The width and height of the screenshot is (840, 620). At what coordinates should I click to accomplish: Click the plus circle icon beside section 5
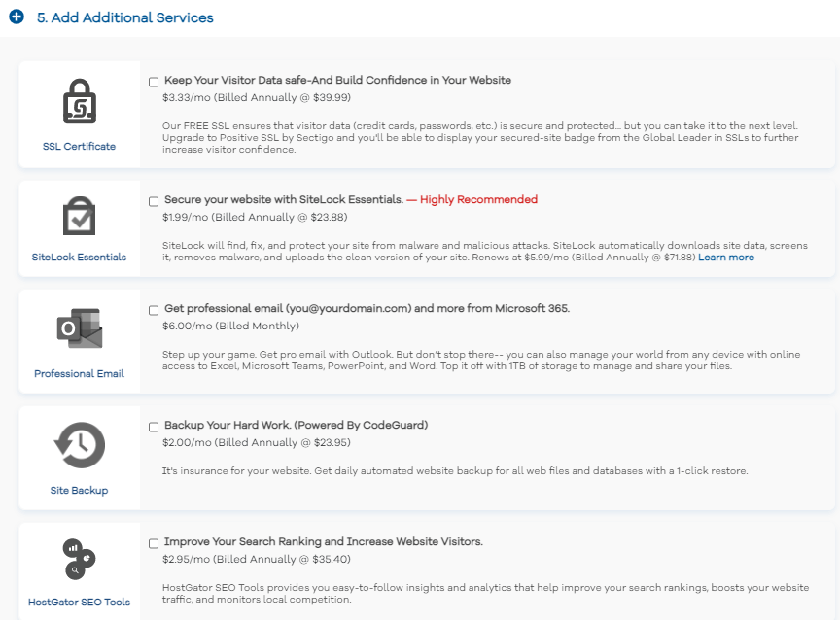point(17,17)
